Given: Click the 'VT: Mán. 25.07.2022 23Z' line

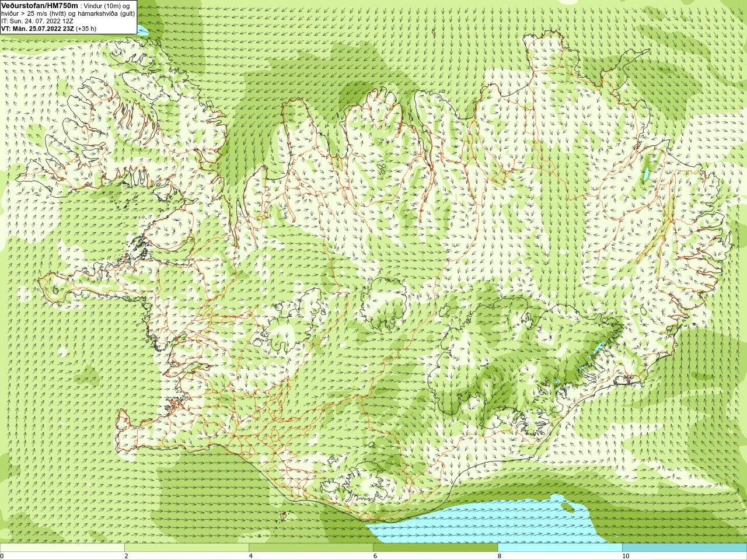Looking at the screenshot, I should click(37, 29).
